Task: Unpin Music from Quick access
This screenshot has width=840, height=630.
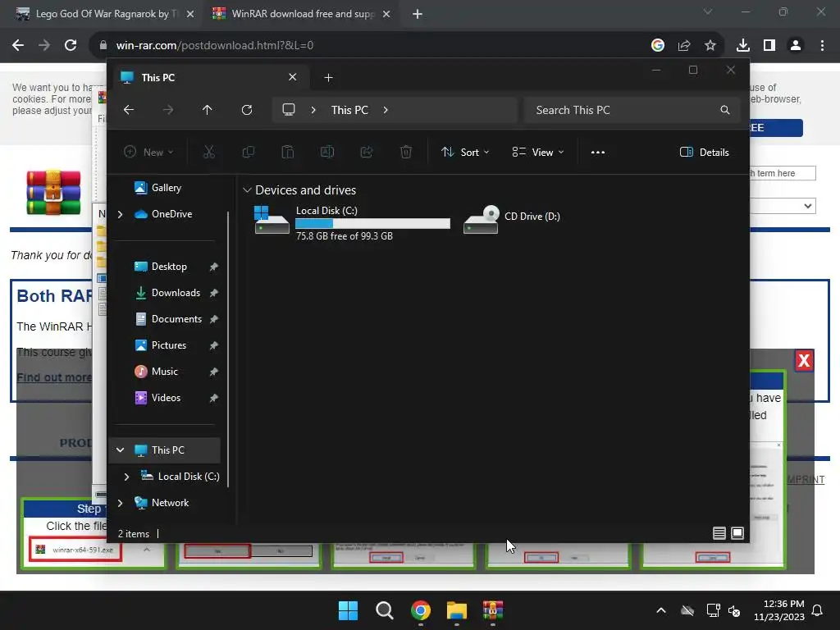Action: click(214, 372)
